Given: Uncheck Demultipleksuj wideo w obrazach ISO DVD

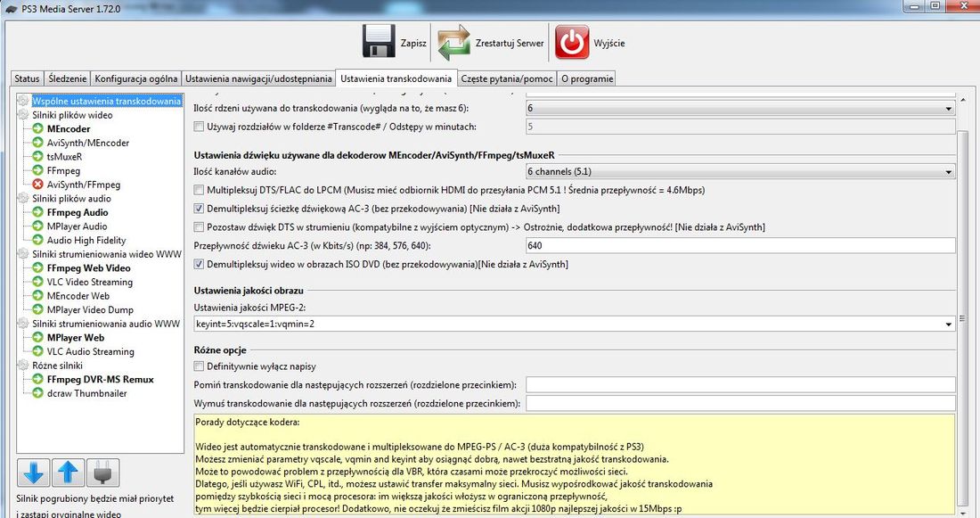Looking at the screenshot, I should point(199,264).
